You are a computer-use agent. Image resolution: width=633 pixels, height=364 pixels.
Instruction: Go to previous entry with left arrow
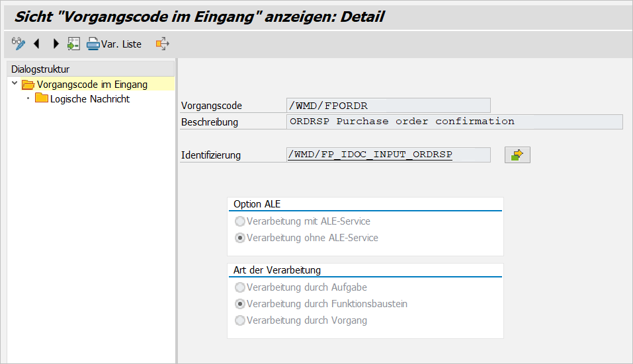(36, 44)
